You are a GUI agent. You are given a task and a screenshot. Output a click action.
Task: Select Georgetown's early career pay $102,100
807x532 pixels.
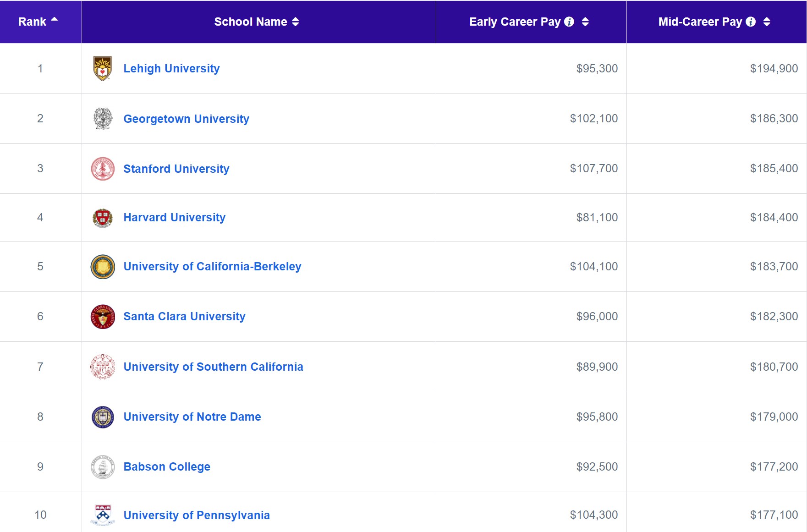[x=593, y=118]
